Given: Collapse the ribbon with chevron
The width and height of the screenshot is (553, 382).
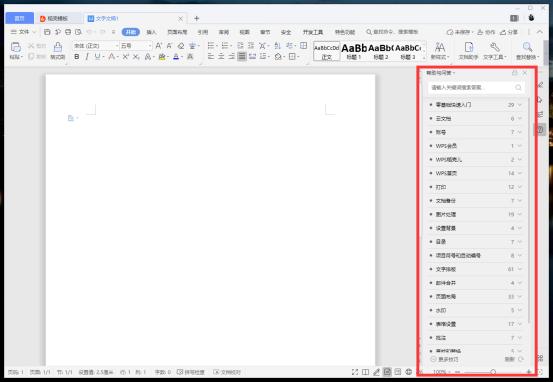Looking at the screenshot, I should point(540,32).
